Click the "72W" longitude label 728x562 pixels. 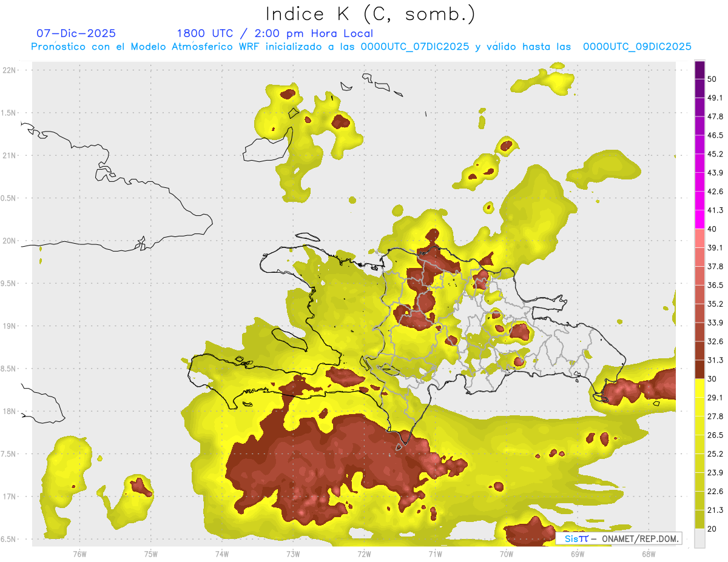point(364,554)
